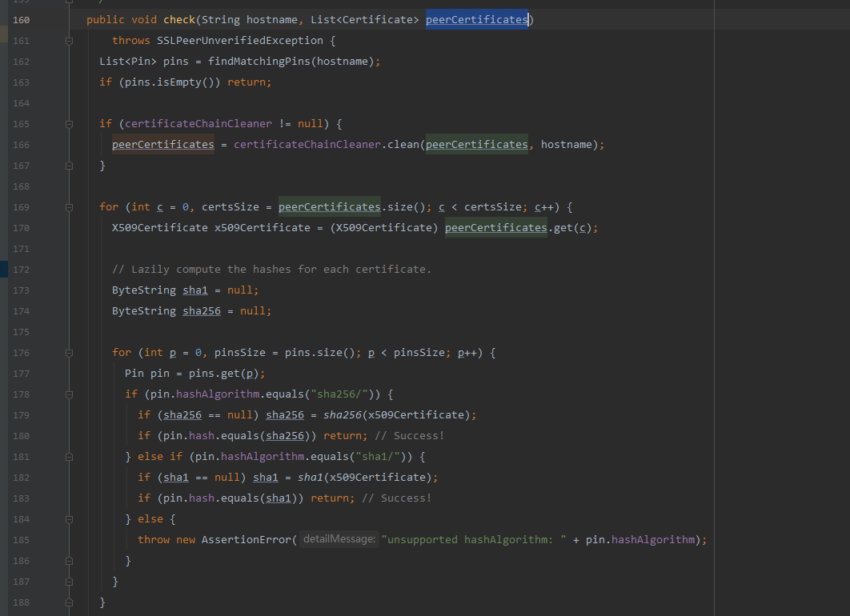850x616 pixels.
Task: Click the Success comment on line 180
Action: pos(409,436)
